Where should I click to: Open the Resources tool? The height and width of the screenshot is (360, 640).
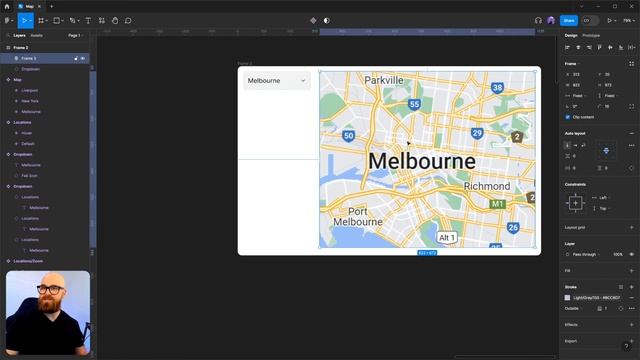tap(102, 20)
